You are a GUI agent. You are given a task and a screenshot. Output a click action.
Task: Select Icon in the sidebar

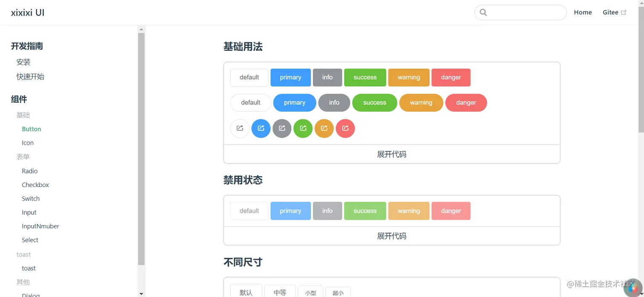click(28, 143)
